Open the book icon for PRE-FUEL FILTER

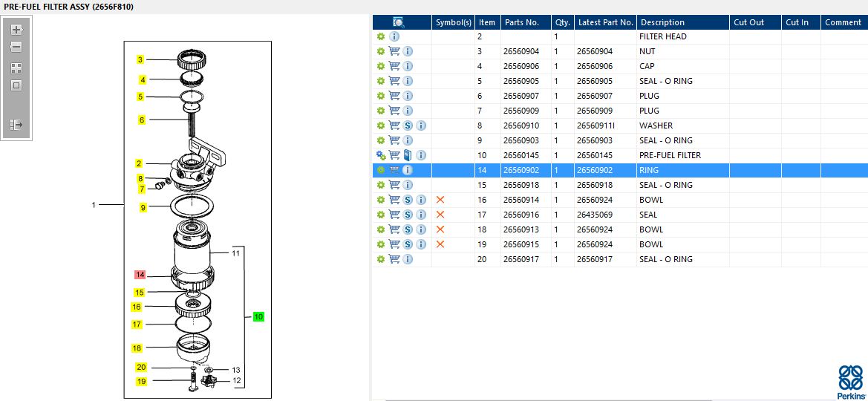(x=408, y=155)
